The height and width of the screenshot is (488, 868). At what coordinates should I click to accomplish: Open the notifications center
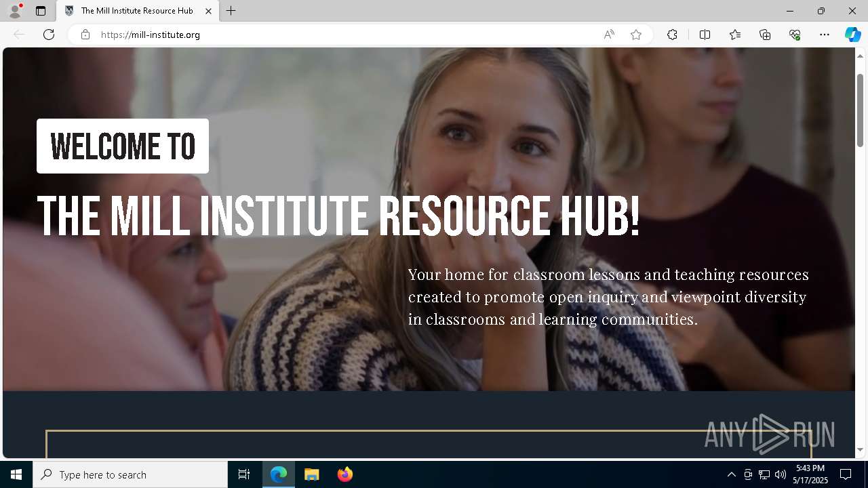tap(846, 474)
